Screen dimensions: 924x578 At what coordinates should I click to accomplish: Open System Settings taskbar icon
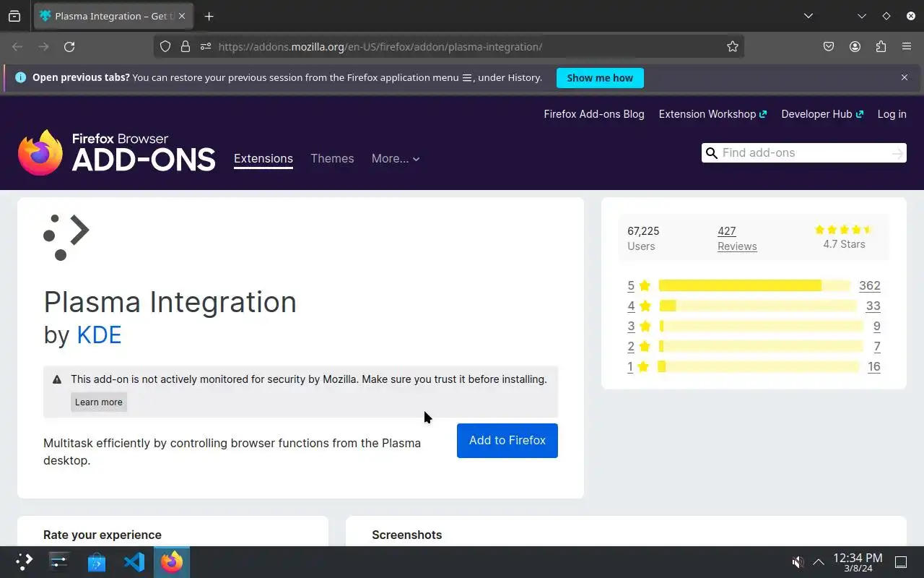58,561
